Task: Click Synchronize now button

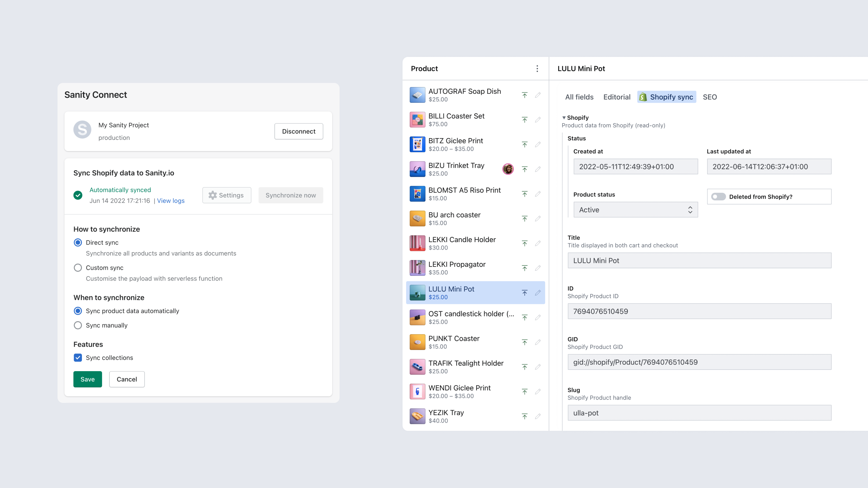Action: (x=291, y=195)
